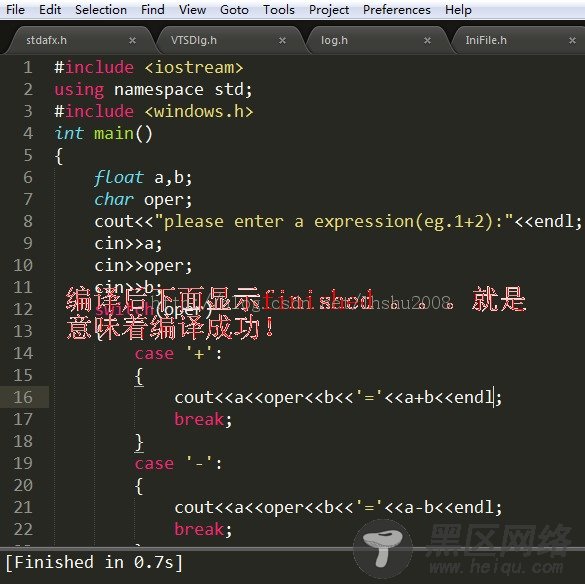
Task: Click '[Finished in 0.7s]' build output
Action: (94, 562)
